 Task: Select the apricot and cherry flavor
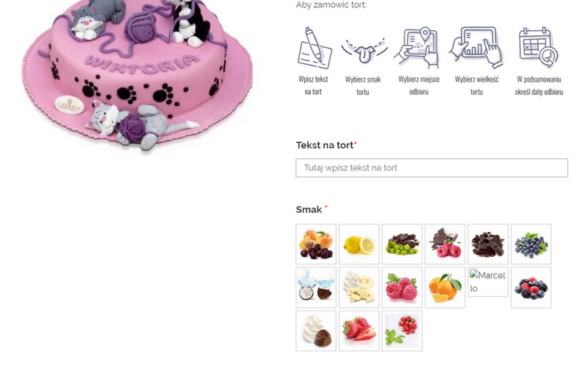[316, 244]
